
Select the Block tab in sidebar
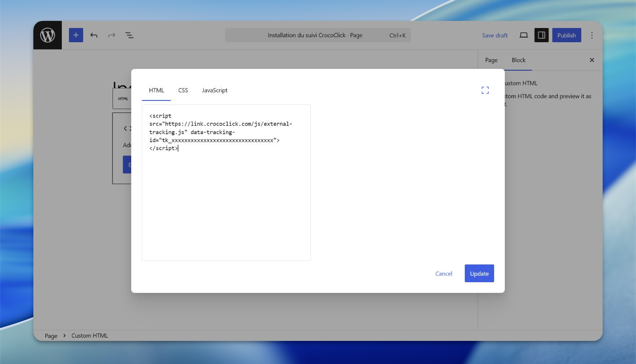pos(519,60)
